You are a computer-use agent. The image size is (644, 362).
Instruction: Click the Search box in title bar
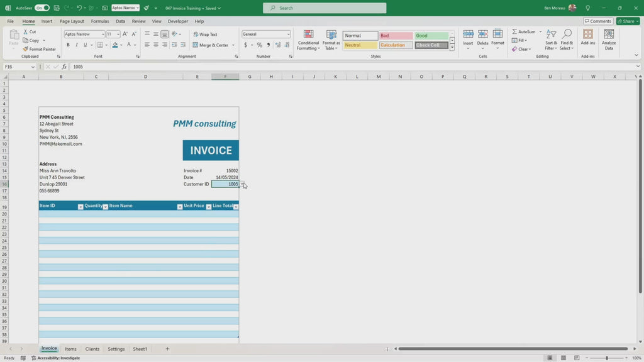click(325, 8)
